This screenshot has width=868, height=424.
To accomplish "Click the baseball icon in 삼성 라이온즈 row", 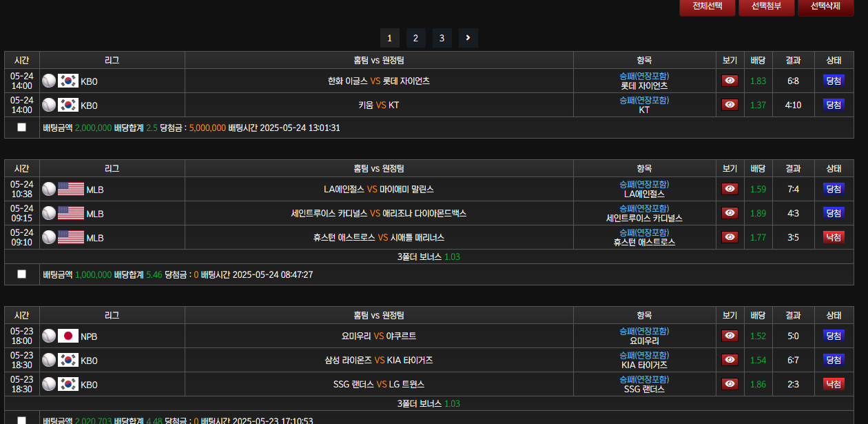I will 49,360.
